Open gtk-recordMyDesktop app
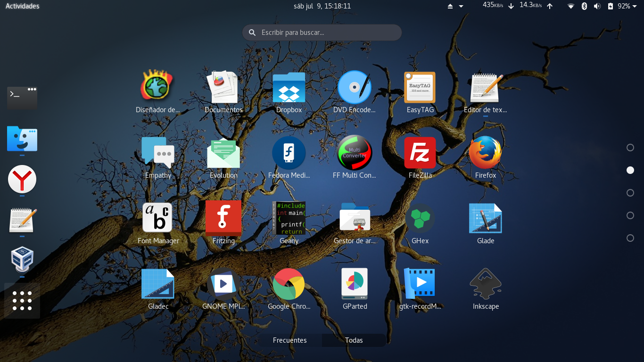The width and height of the screenshot is (644, 362). (420, 284)
